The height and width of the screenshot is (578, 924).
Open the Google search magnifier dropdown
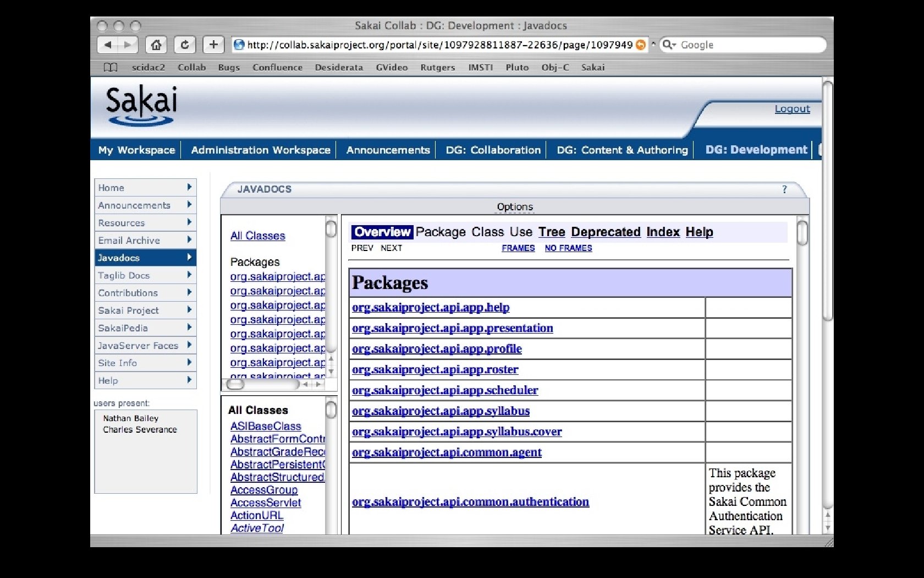point(669,45)
